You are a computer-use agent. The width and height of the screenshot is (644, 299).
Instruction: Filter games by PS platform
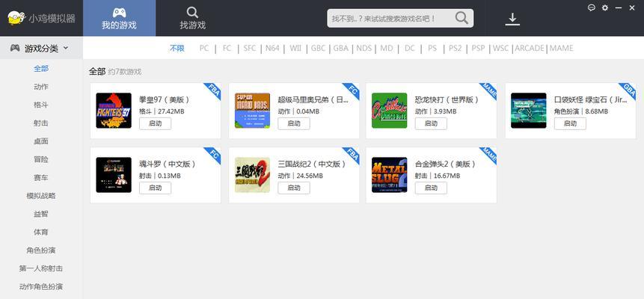[432, 48]
